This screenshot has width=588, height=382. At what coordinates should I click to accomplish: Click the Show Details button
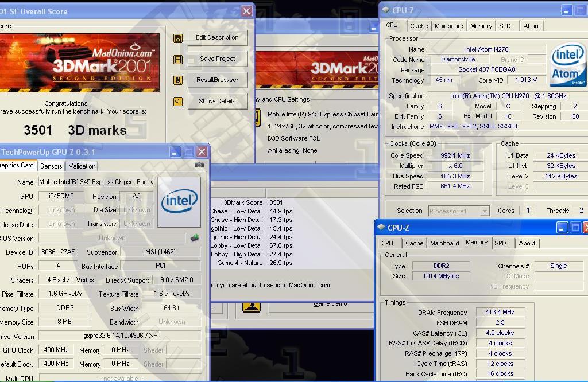(x=217, y=101)
